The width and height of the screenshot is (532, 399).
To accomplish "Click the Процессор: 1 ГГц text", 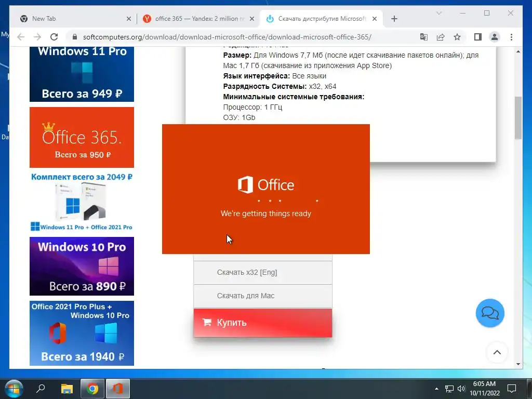I will click(x=252, y=107).
